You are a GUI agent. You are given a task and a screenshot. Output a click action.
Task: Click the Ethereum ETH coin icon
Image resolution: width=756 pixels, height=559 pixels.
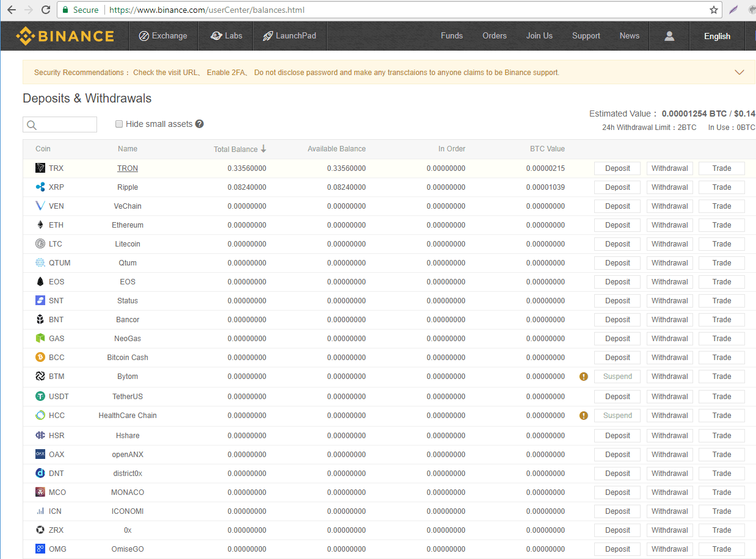40,225
